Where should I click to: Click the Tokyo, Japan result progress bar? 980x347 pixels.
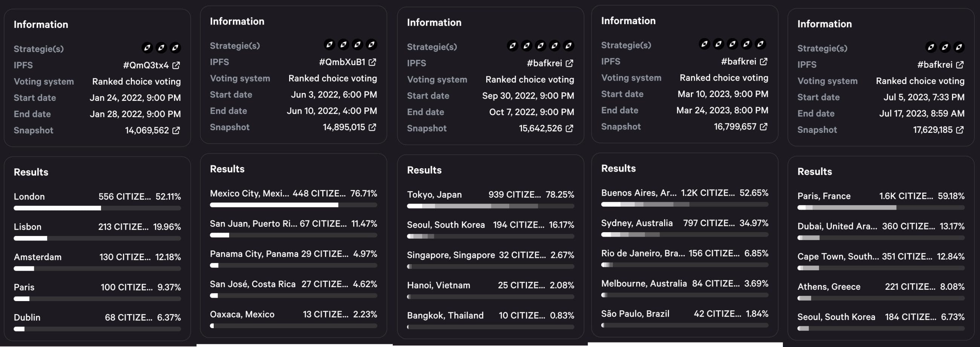(x=490, y=206)
